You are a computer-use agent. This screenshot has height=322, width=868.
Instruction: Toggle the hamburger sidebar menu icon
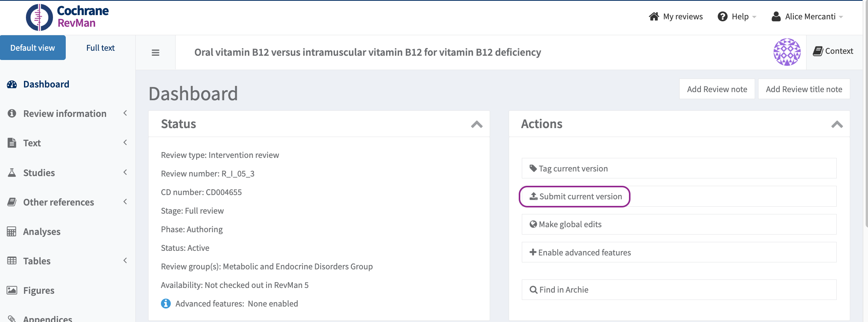pyautogui.click(x=155, y=53)
